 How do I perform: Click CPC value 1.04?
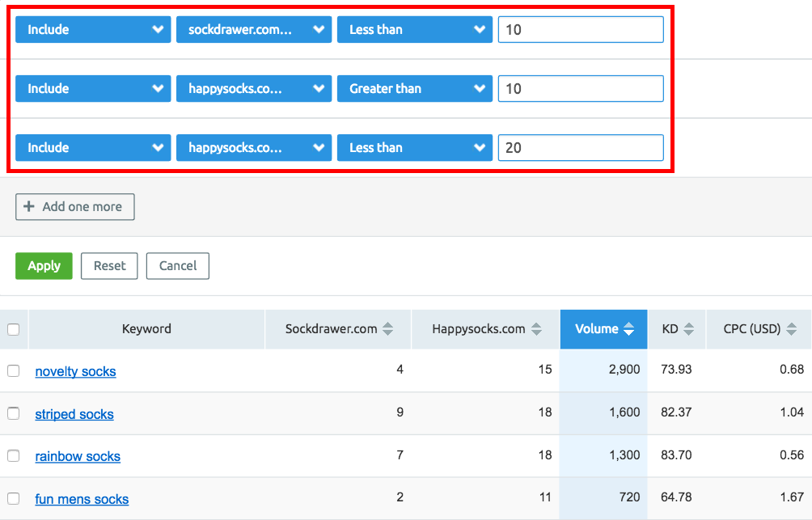tap(792, 412)
